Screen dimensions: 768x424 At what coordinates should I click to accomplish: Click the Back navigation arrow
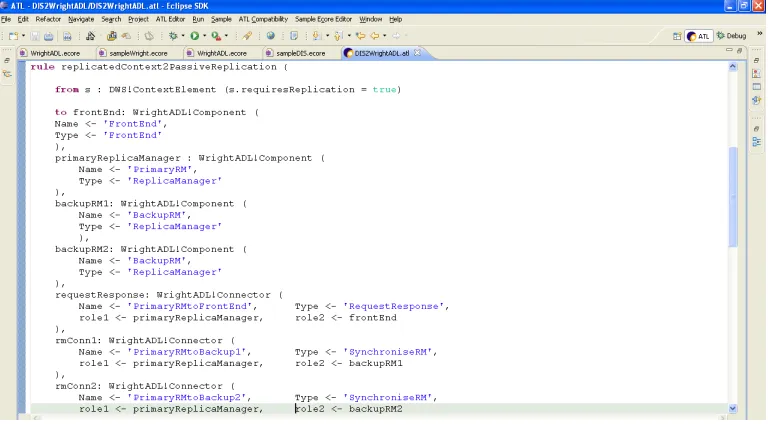click(375, 36)
